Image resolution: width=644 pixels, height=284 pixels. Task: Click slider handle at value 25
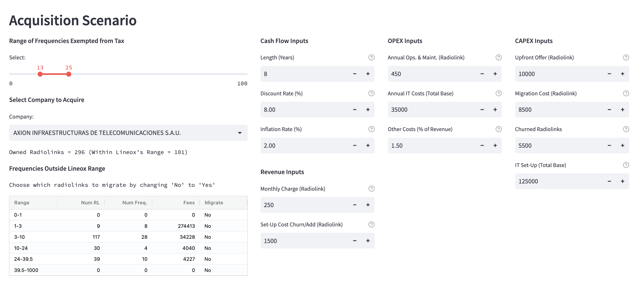coord(69,74)
